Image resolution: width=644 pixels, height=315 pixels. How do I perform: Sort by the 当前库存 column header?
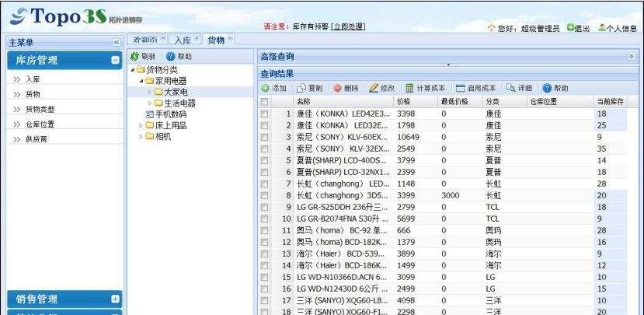[x=611, y=102]
